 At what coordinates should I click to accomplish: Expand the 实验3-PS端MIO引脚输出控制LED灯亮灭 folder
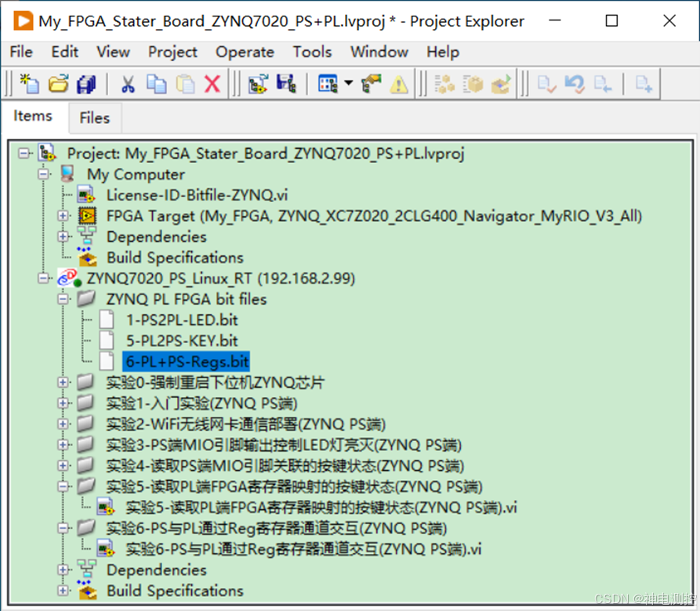(x=63, y=445)
